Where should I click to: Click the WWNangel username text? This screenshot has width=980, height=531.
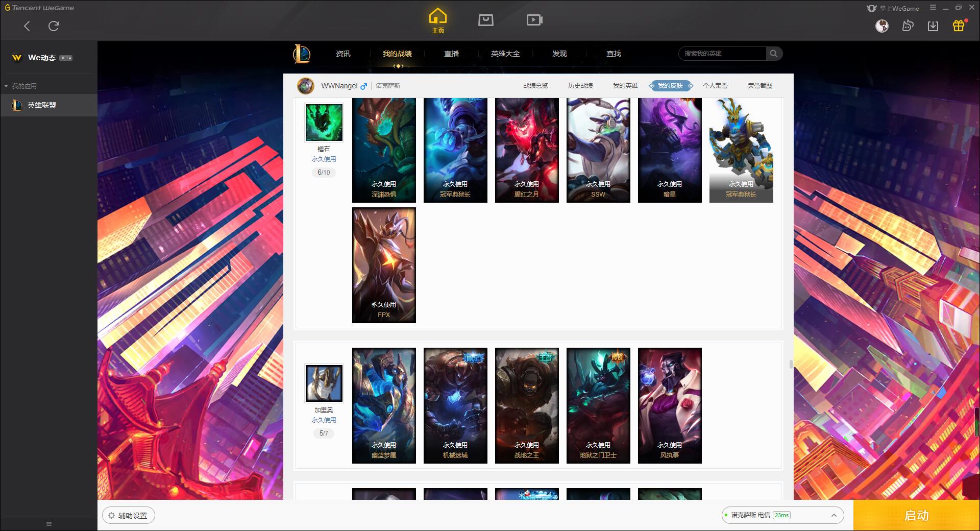click(x=339, y=86)
